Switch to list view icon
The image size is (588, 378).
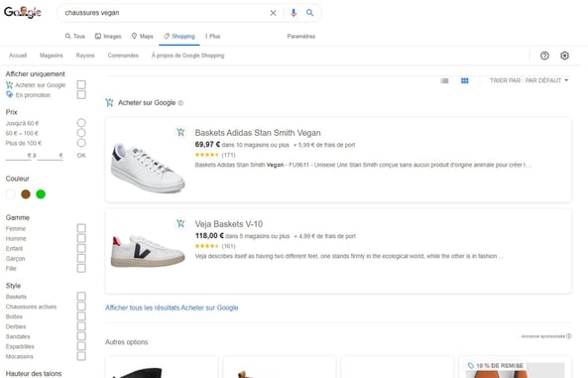pos(444,80)
